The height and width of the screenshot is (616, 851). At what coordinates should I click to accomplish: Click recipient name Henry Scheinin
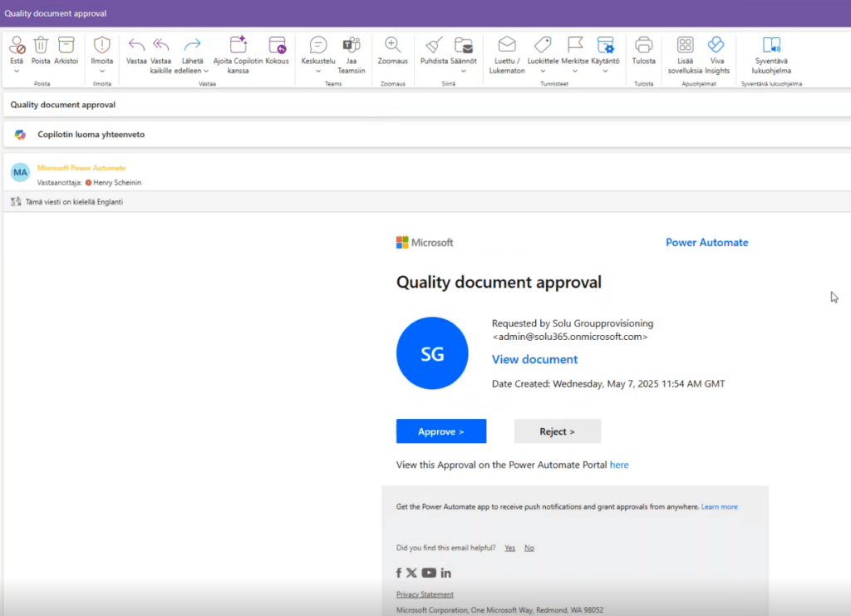tap(117, 183)
